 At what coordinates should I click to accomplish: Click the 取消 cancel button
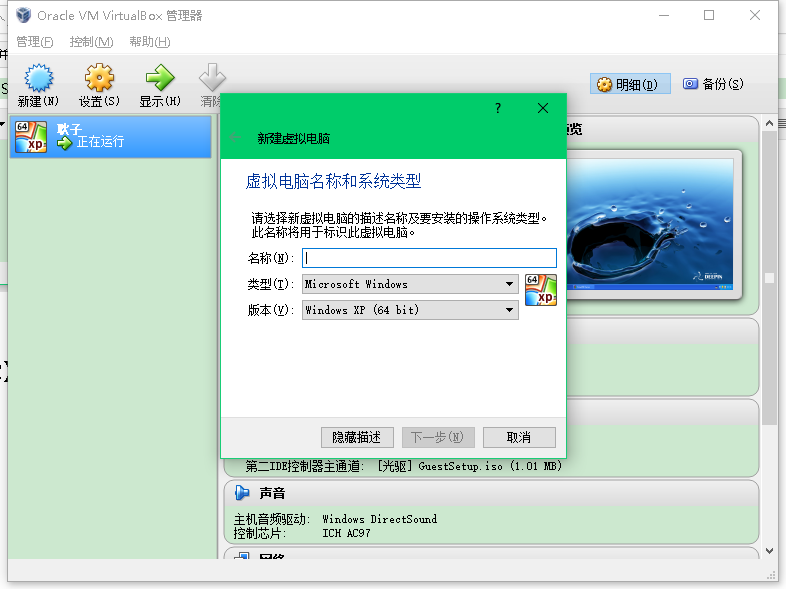pos(519,437)
